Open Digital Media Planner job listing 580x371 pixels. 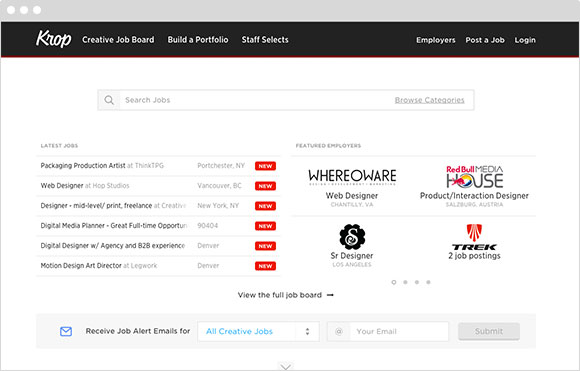[114, 225]
